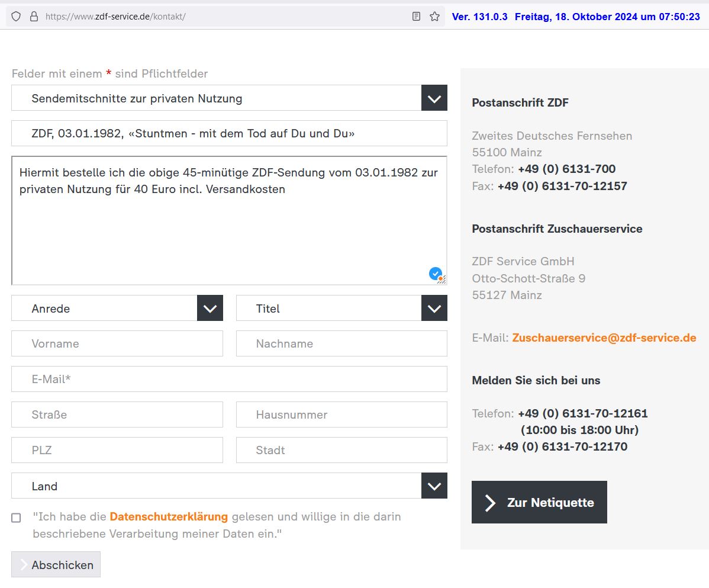Click the Zuschauerservice email address link
Screen dimensions: 709x588
click(x=604, y=338)
